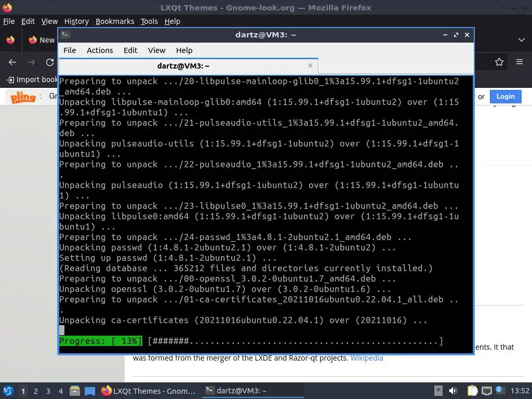Open Firefox Edit menu
532x399 pixels.
click(x=28, y=21)
